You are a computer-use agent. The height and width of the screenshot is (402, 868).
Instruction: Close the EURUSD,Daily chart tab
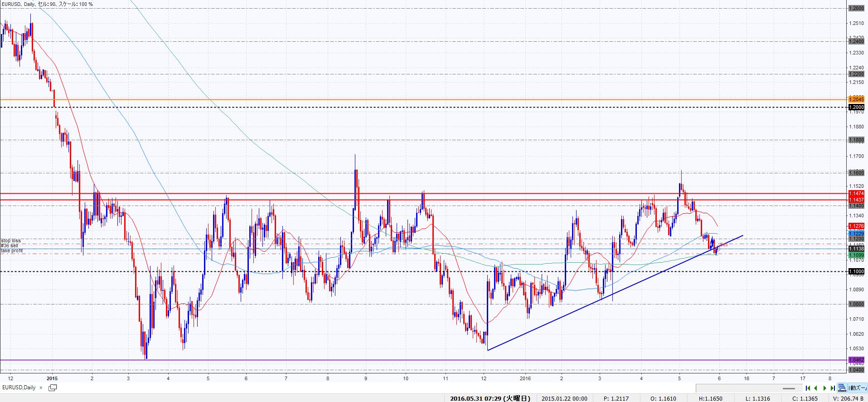[41, 388]
